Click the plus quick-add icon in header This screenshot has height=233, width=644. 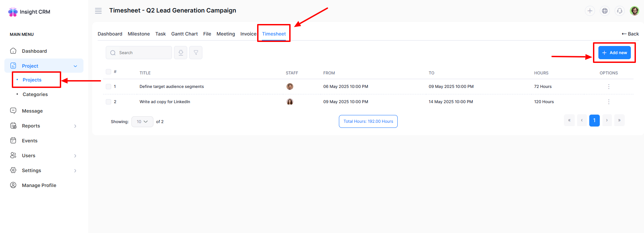click(x=590, y=11)
